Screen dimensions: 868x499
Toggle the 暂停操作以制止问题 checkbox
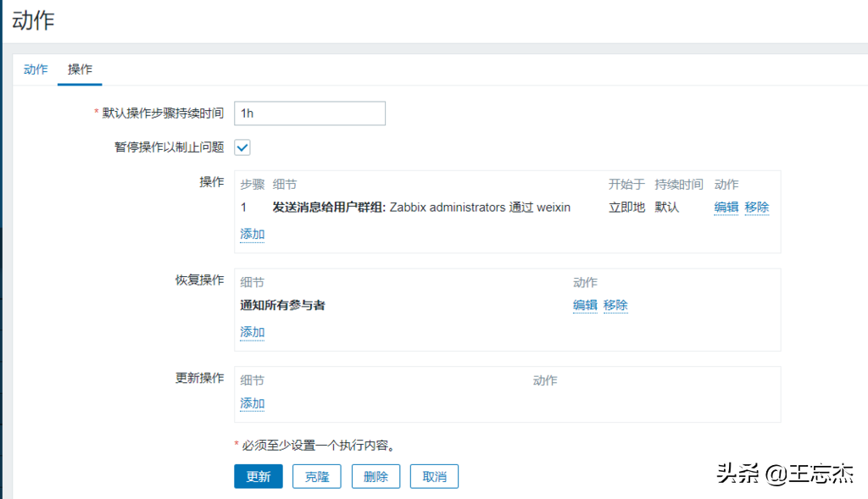pyautogui.click(x=242, y=147)
